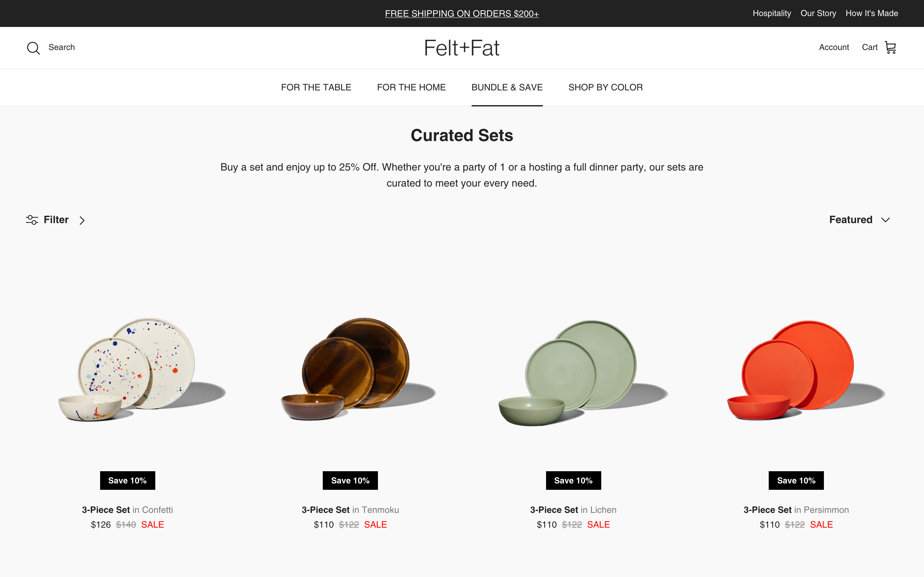Click the Save 10% badge on Persimmon set
Viewport: 924px width, 577px height.
point(796,480)
